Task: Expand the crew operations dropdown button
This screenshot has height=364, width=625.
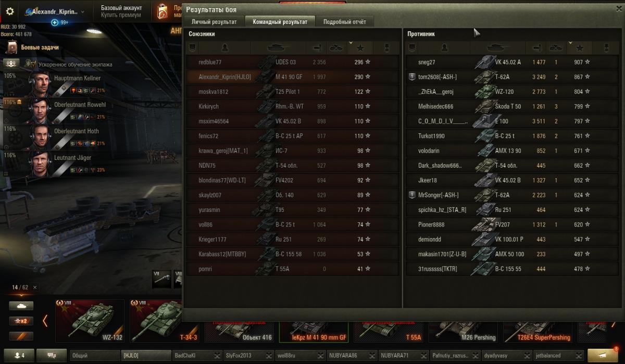Action: (11, 63)
